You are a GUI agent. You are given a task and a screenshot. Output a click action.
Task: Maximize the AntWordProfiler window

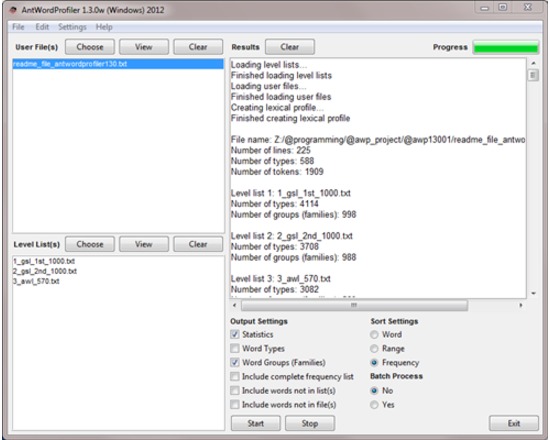(x=503, y=8)
